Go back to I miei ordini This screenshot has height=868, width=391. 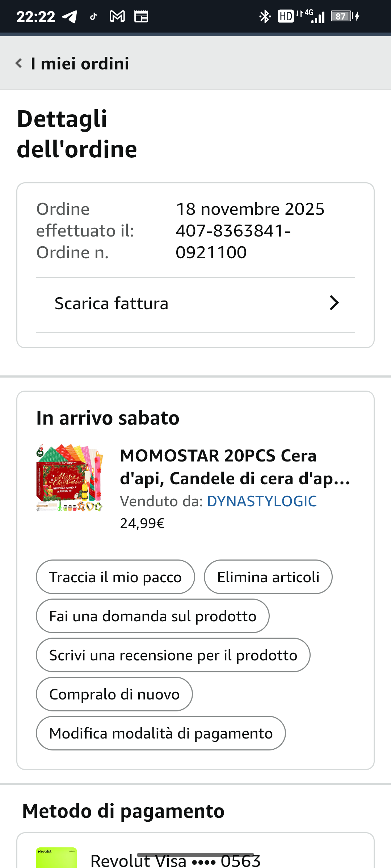point(80,64)
